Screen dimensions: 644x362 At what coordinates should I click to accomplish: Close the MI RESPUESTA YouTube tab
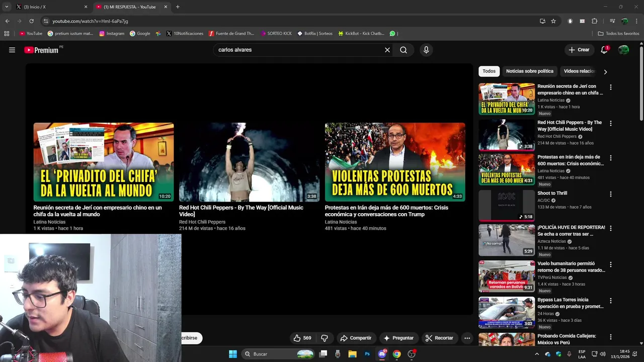tap(166, 7)
